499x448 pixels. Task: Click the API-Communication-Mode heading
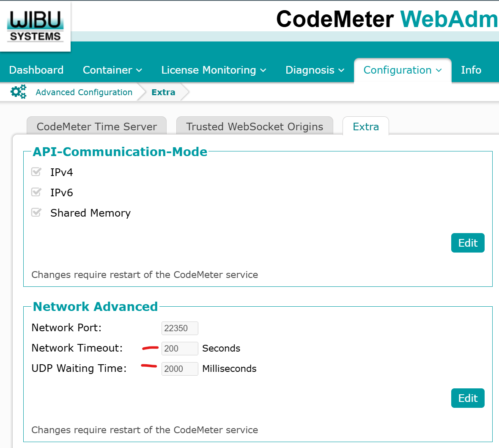tap(120, 151)
